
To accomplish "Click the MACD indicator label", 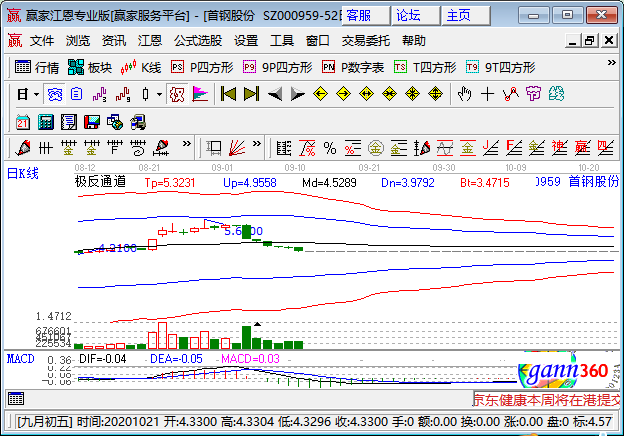I will (x=20, y=359).
